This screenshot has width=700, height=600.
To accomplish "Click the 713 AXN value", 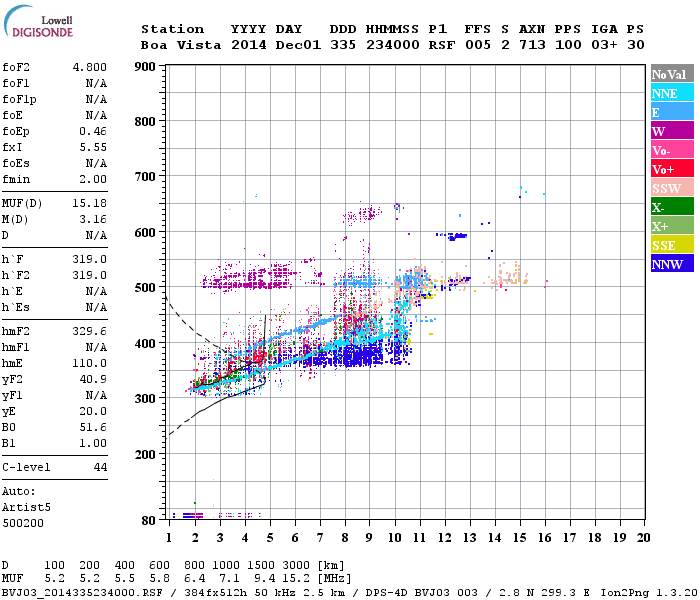I will click(532, 46).
